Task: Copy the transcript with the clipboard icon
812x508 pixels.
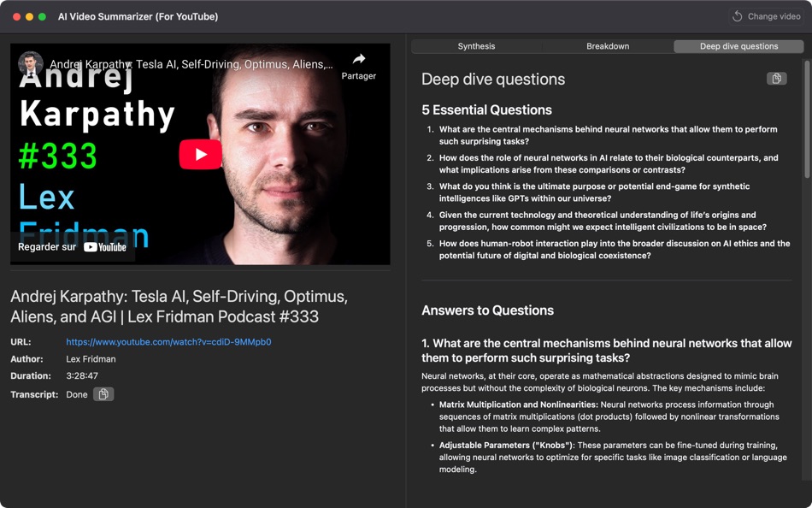Action: 103,394
